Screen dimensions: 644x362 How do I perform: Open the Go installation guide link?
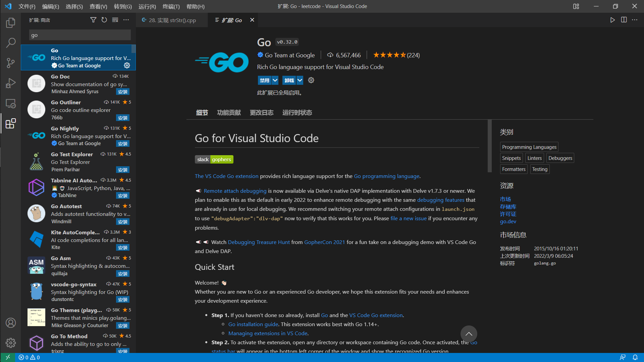[x=253, y=324]
